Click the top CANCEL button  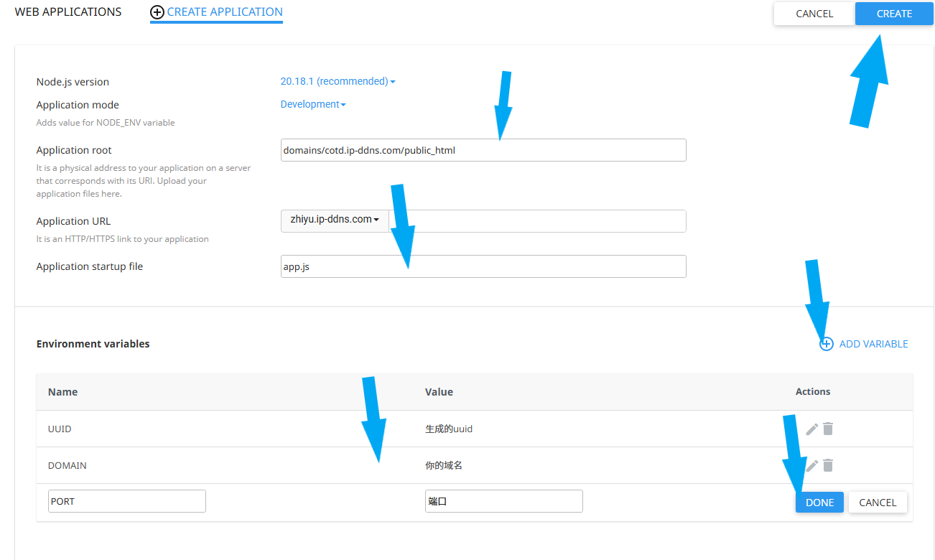pos(814,14)
